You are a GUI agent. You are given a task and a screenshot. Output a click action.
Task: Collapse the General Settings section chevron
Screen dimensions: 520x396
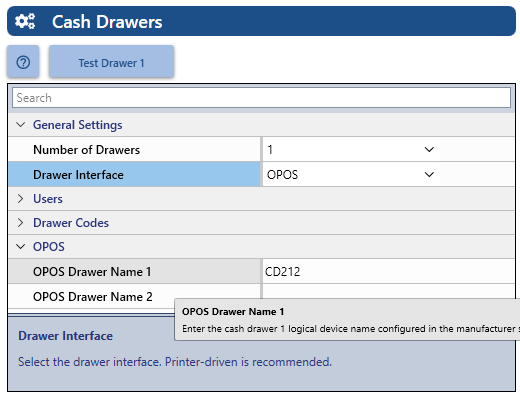[x=21, y=125]
